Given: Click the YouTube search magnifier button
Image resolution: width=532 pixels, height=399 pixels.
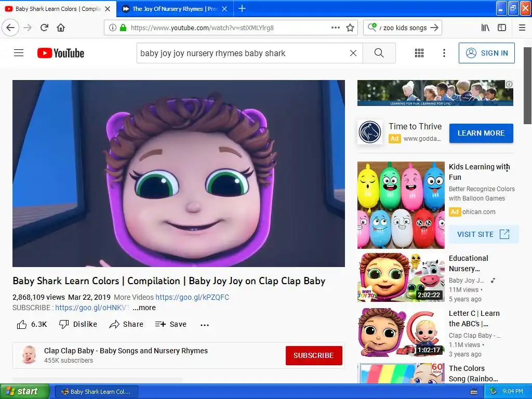Looking at the screenshot, I should [379, 53].
